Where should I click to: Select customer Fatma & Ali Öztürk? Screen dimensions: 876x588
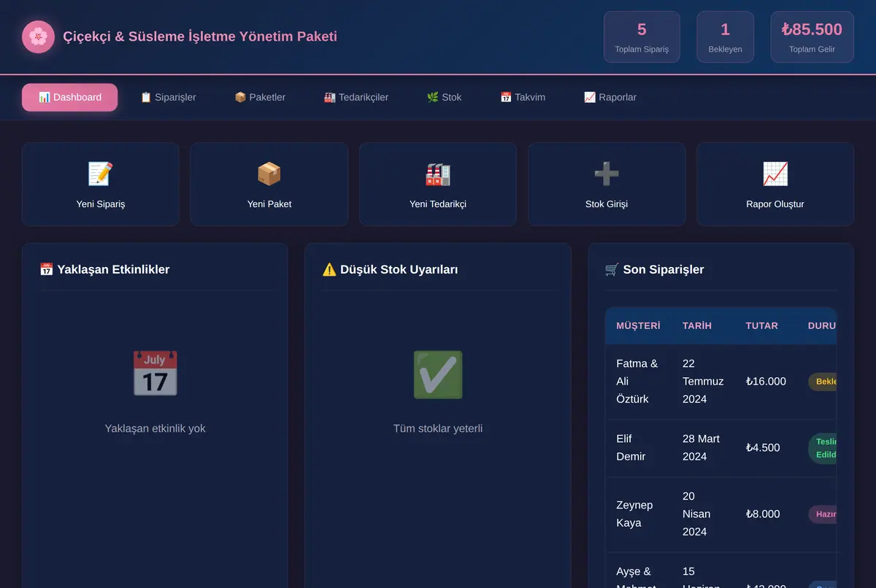637,381
